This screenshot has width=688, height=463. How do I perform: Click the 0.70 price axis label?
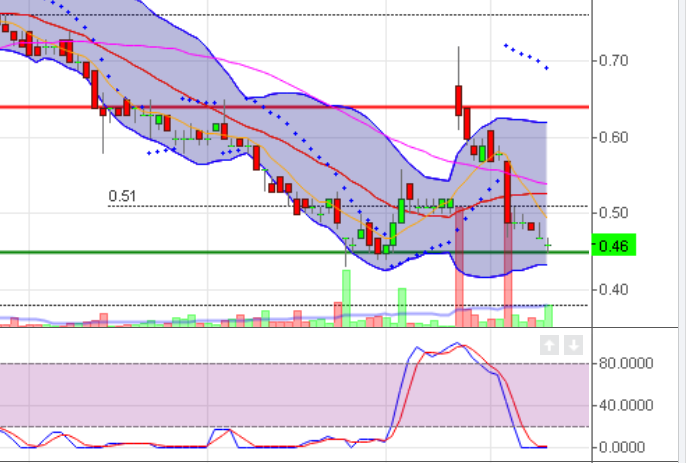pos(613,60)
